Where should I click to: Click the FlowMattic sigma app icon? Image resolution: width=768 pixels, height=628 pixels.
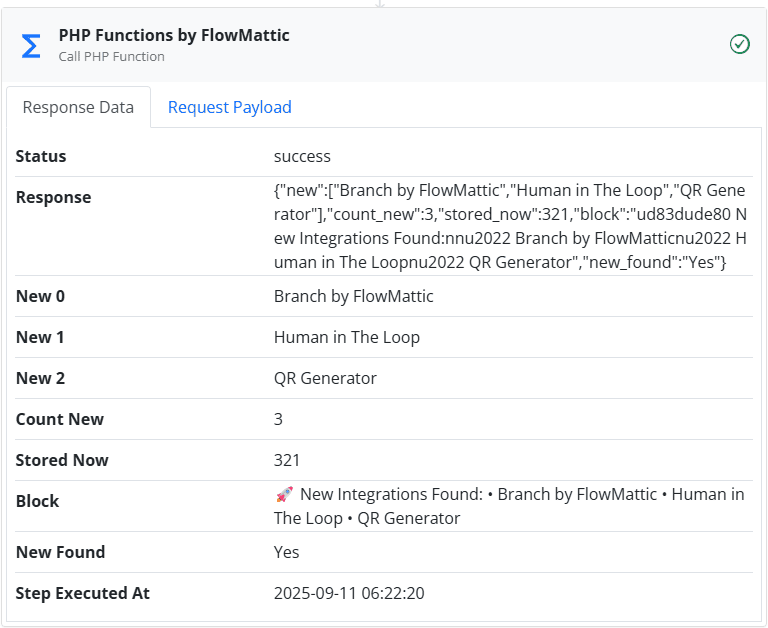click(x=31, y=46)
